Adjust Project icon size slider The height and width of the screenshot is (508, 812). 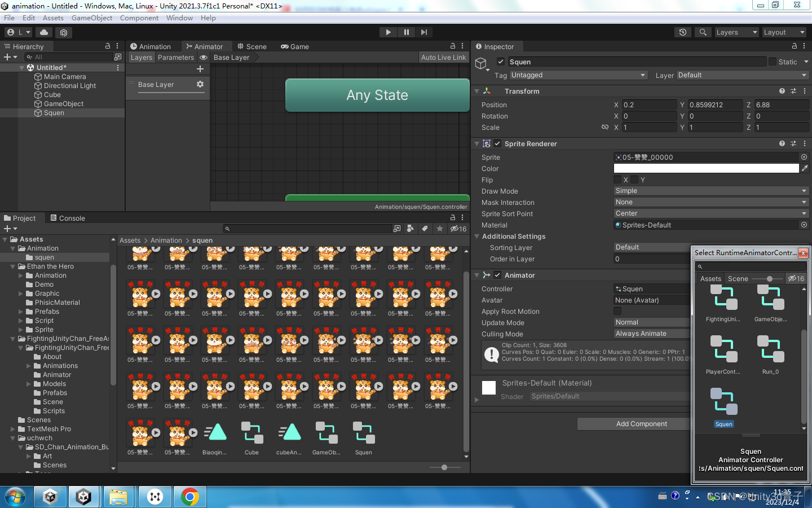pos(444,467)
